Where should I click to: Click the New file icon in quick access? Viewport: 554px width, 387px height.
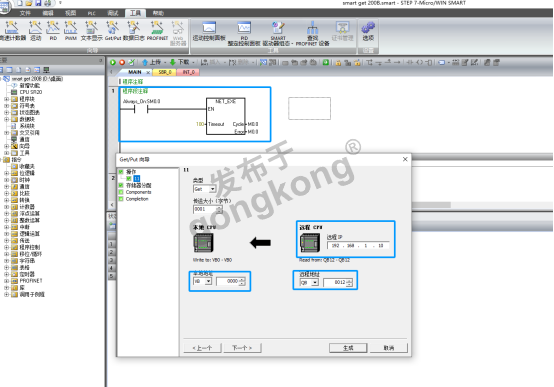coord(20,3)
